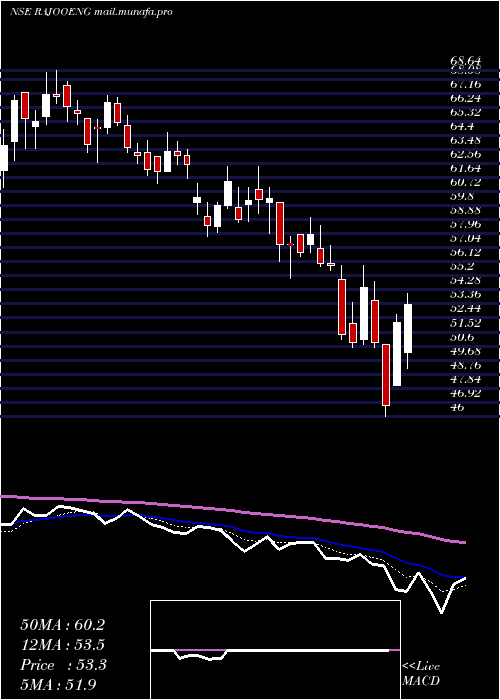500x700 pixels.
Task: Select the 58.88 price axis label
Action: pos(466,211)
